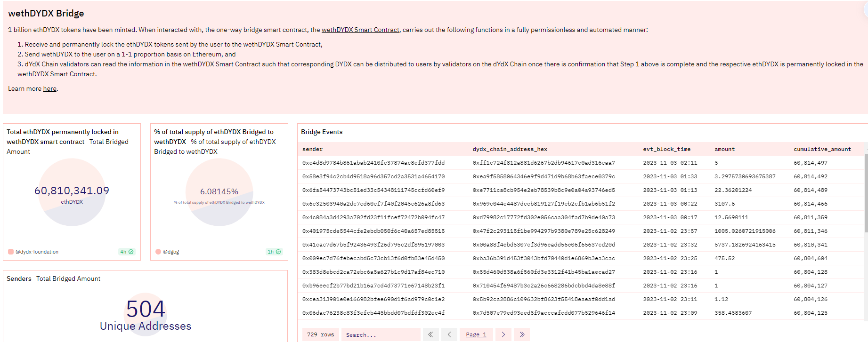Image resolution: width=868 pixels, height=342 pixels.
Task: Sort by the dydx_chain_address_hex column header
Action: pyautogui.click(x=510, y=149)
